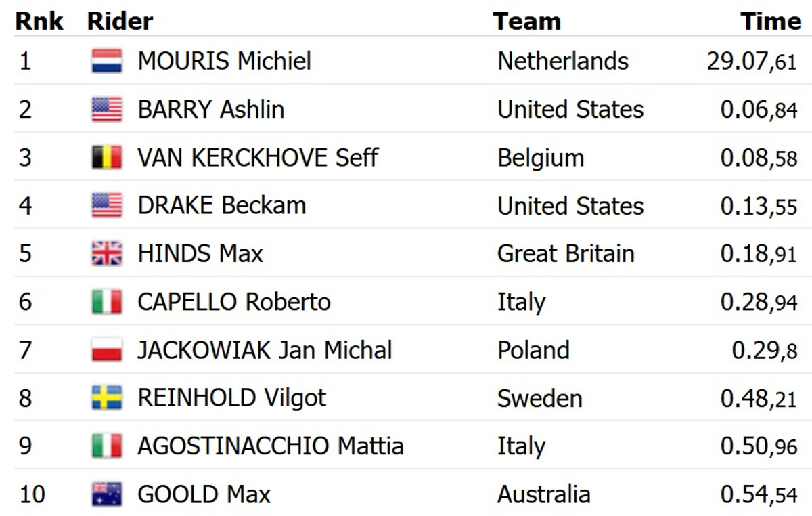Open rider BARRY Ashlin's profile
This screenshot has width=812, height=516.
tap(210, 109)
